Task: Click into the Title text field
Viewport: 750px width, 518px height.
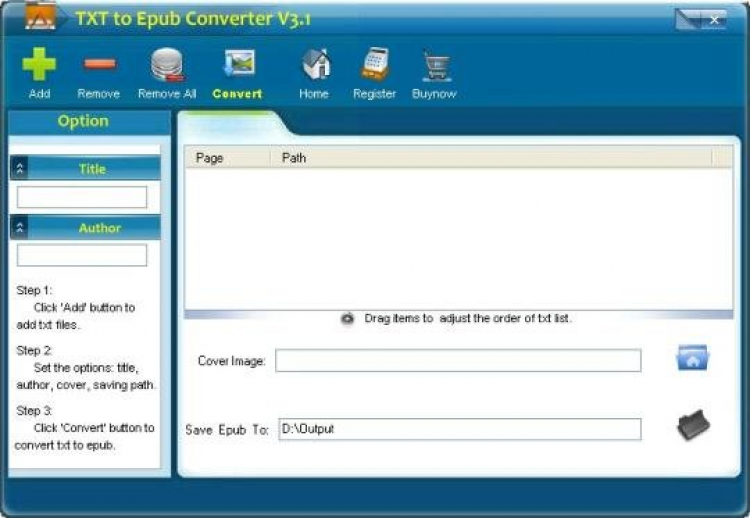Action: 82,197
